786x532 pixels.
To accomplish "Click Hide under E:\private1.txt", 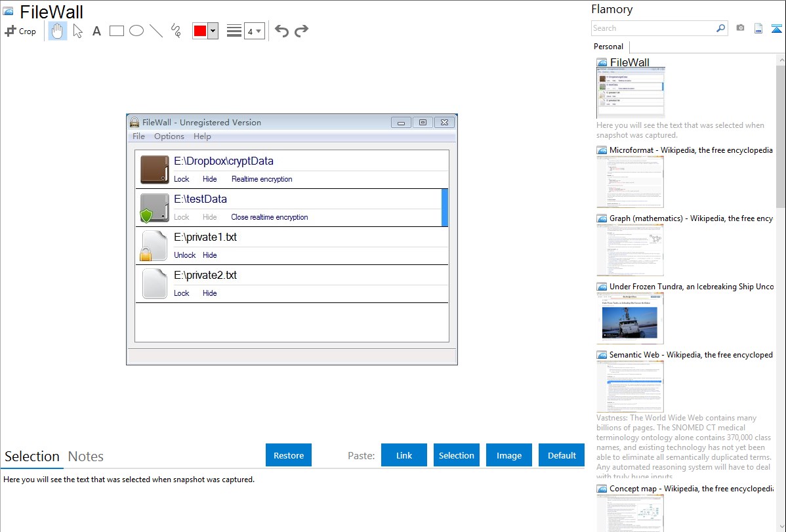I will point(209,255).
